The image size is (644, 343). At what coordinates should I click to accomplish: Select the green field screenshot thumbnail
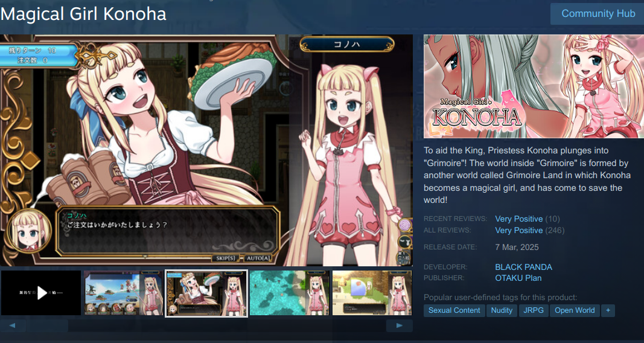[372, 293]
